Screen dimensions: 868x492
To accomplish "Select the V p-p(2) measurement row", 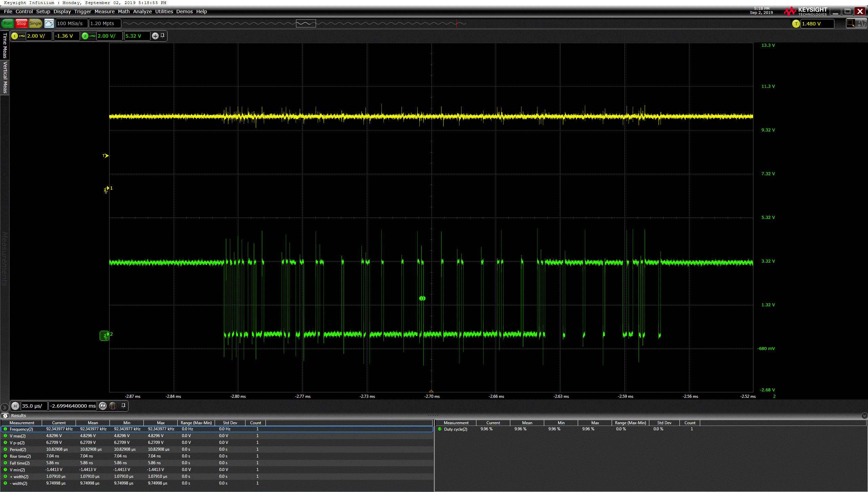I will pyautogui.click(x=217, y=443).
